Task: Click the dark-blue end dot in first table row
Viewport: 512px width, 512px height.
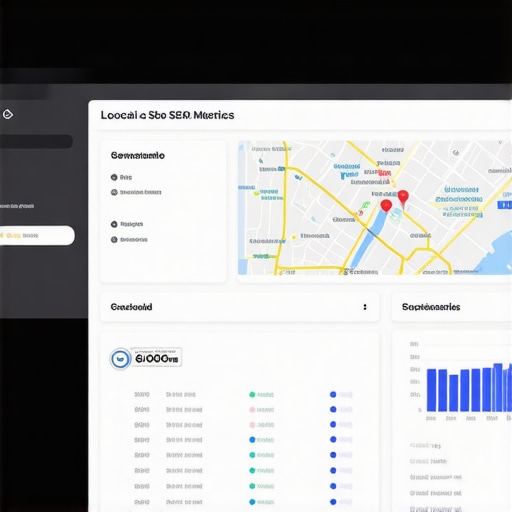Action: click(x=333, y=394)
